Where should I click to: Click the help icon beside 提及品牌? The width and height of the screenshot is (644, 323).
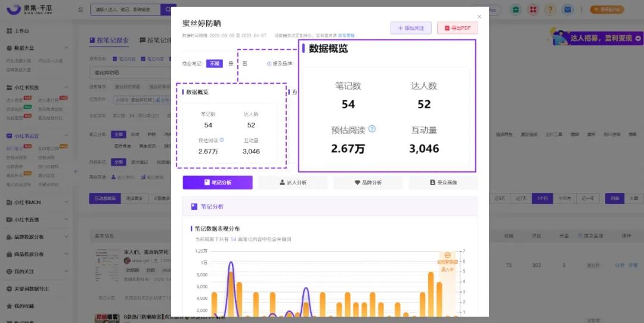[x=269, y=64]
